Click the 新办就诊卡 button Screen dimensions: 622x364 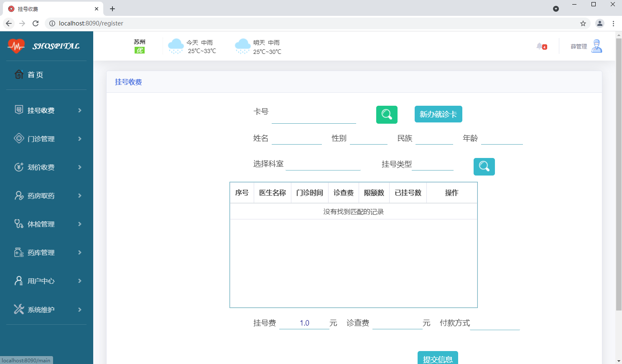(438, 114)
